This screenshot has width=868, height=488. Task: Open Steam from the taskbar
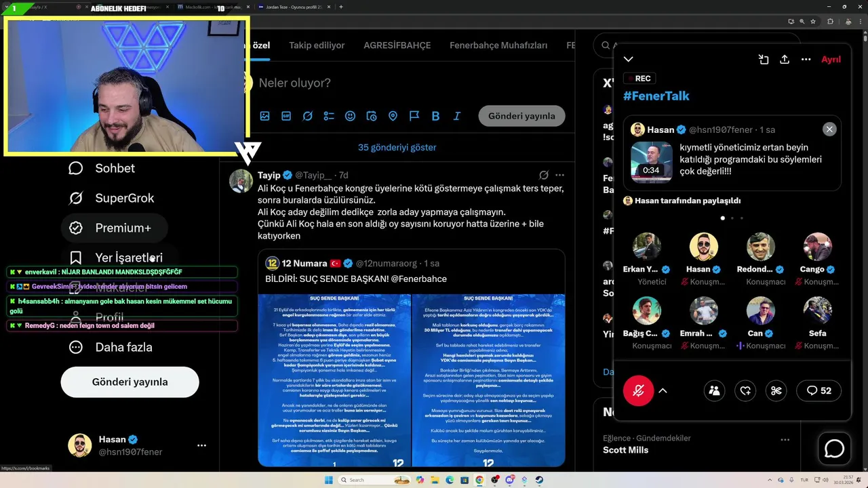pos(539,480)
